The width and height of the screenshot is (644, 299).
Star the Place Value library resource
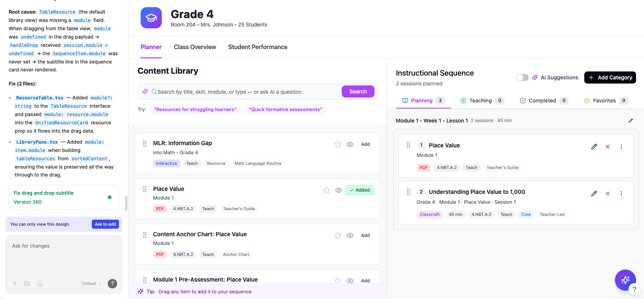[x=327, y=190]
